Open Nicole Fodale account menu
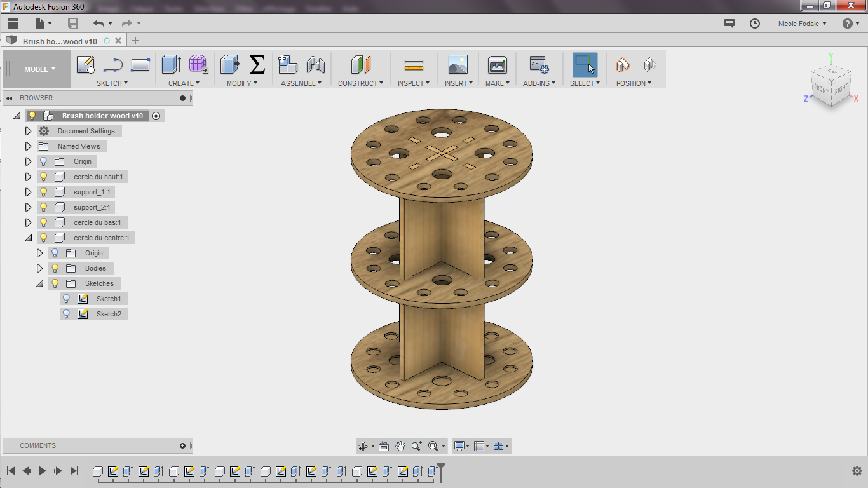Viewport: 868px width, 488px height. (x=802, y=24)
